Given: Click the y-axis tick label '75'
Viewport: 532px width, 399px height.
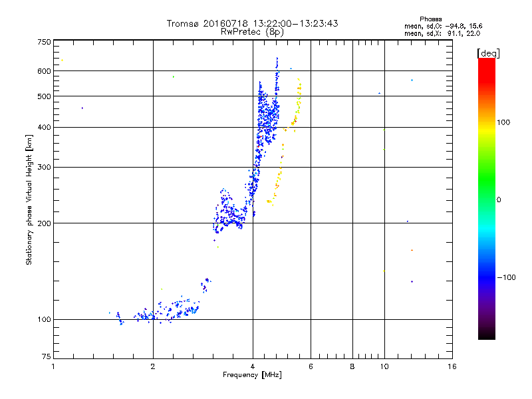Looking at the screenshot, I should [x=47, y=356].
